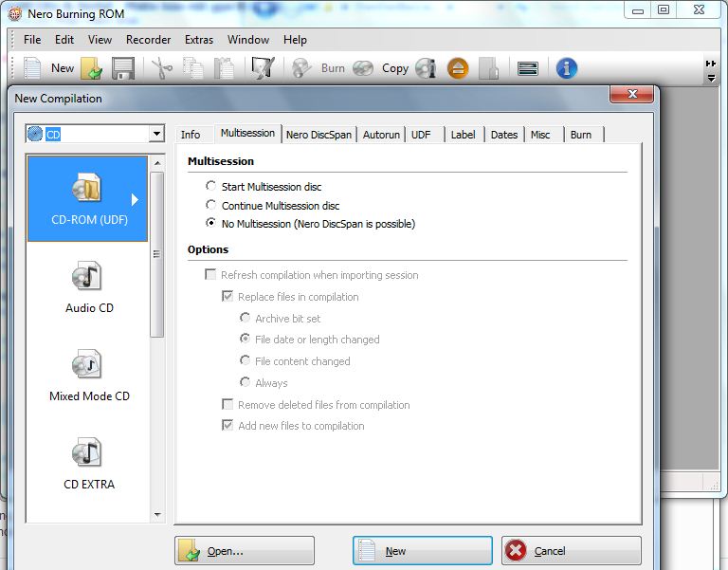Open the Edit menu

pos(64,40)
